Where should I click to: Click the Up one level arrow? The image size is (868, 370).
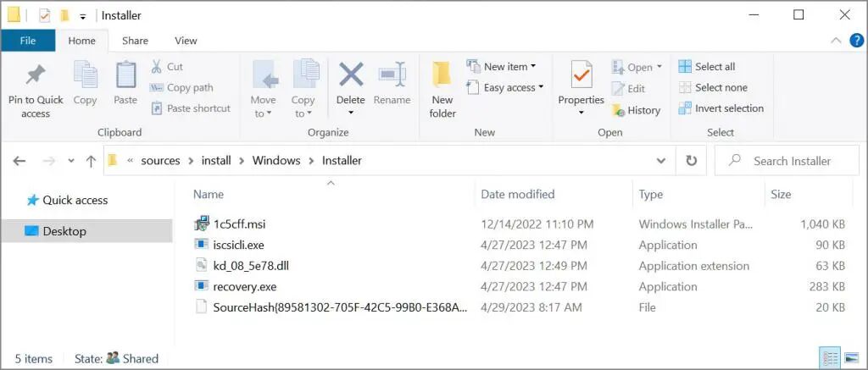[91, 161]
